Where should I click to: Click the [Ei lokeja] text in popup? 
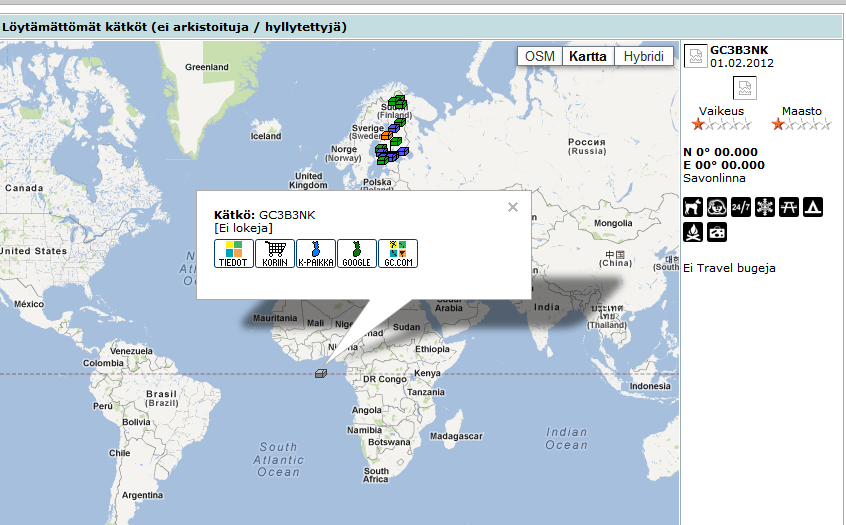tap(243, 228)
